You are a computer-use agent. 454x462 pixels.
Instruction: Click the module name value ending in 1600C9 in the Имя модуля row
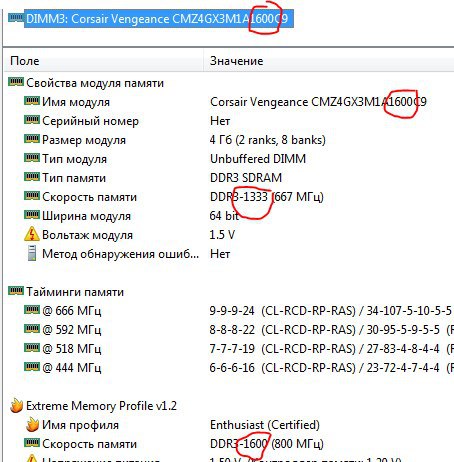point(318,102)
